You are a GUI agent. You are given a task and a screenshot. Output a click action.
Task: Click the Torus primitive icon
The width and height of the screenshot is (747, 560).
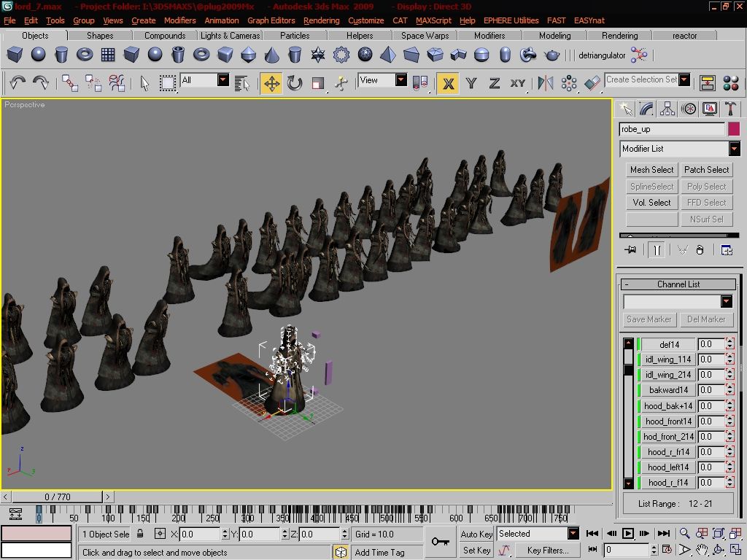pyautogui.click(x=85, y=54)
